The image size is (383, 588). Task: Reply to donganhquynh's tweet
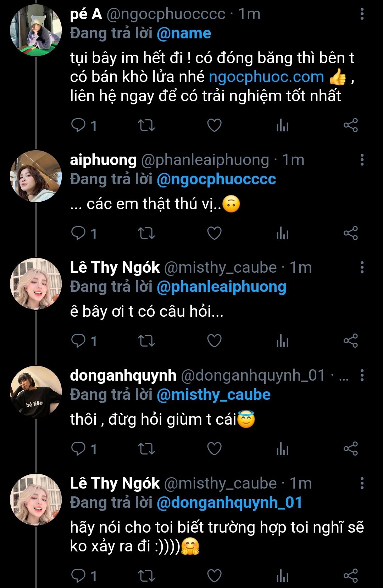pyautogui.click(x=78, y=449)
